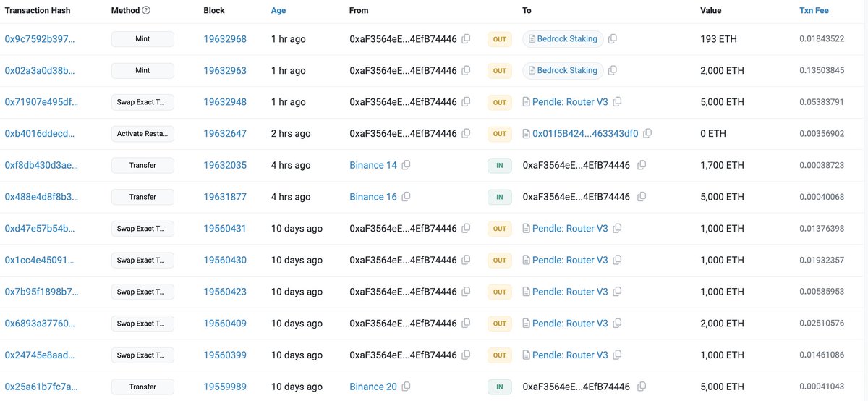This screenshot has width=868, height=401.
Task: Open transaction 0x488e4d8f8b3...
Action: point(41,197)
